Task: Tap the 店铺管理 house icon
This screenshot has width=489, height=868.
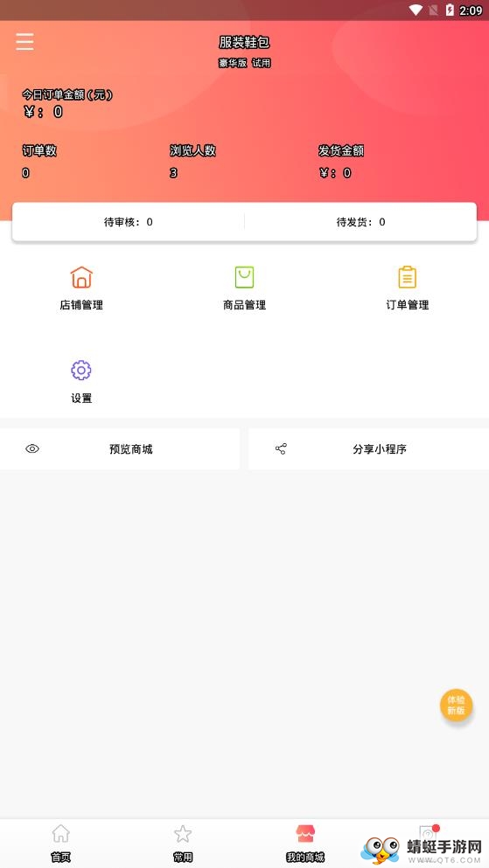Action: pos(81,277)
